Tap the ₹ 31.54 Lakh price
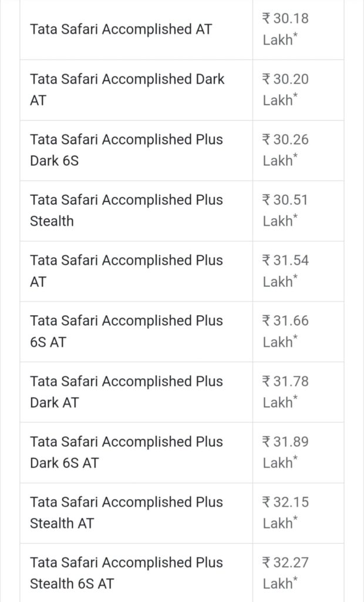 (x=285, y=271)
